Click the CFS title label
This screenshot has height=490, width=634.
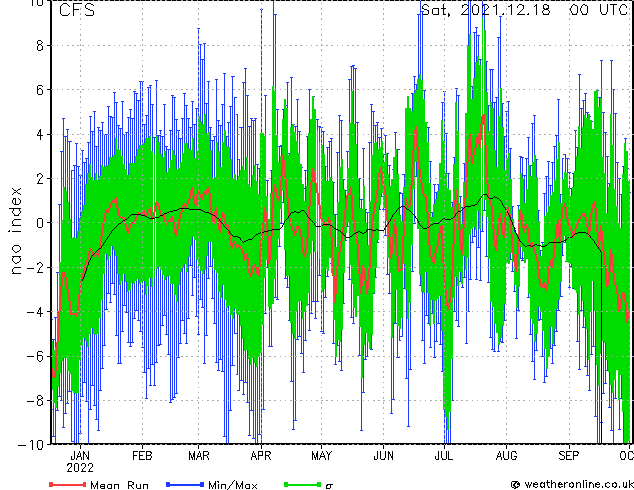77,10
